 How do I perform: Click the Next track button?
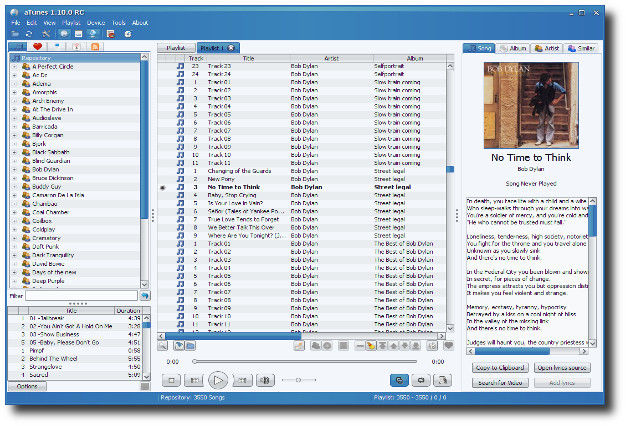pyautogui.click(x=243, y=380)
